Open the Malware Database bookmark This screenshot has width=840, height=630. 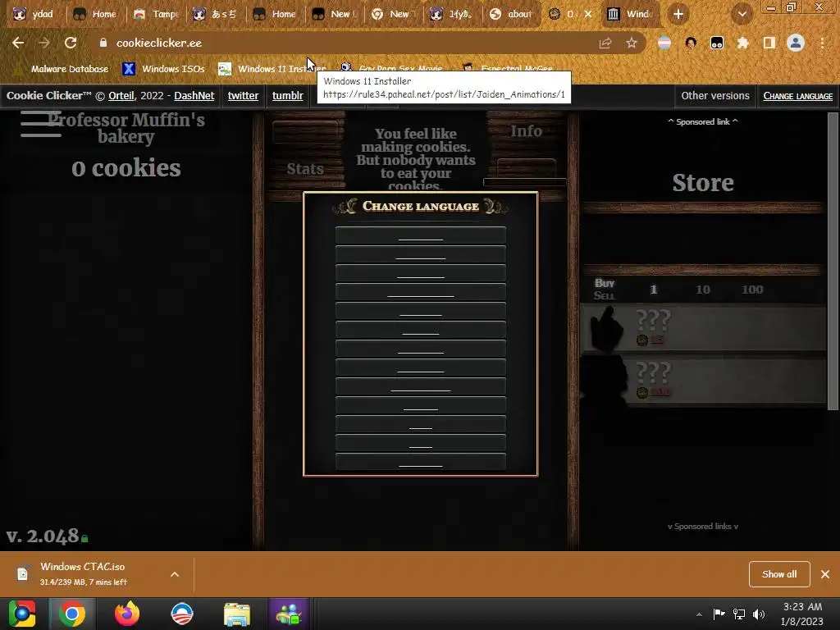pyautogui.click(x=61, y=69)
